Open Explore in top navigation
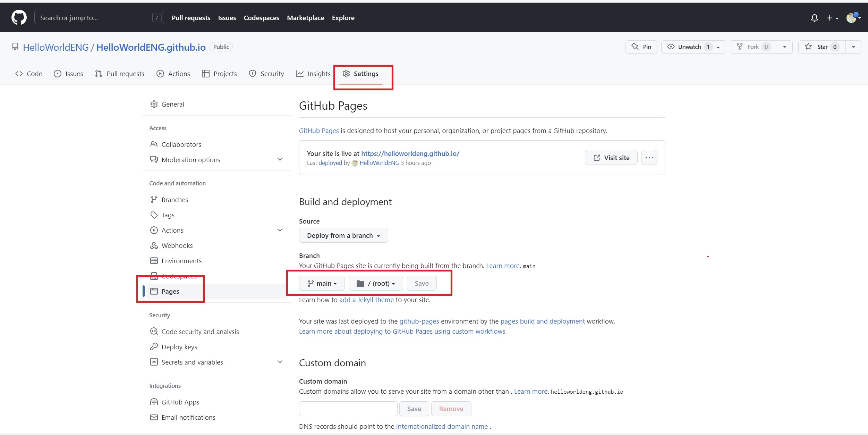The width and height of the screenshot is (868, 435). click(x=343, y=18)
